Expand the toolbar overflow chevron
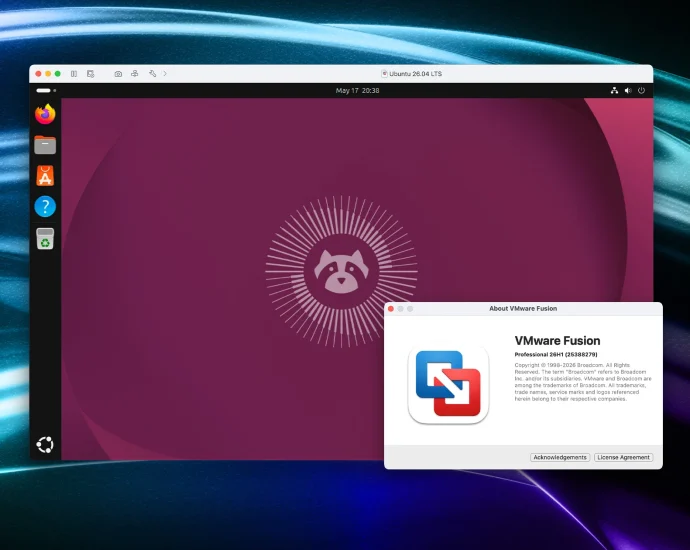The width and height of the screenshot is (690, 550). coord(165,74)
